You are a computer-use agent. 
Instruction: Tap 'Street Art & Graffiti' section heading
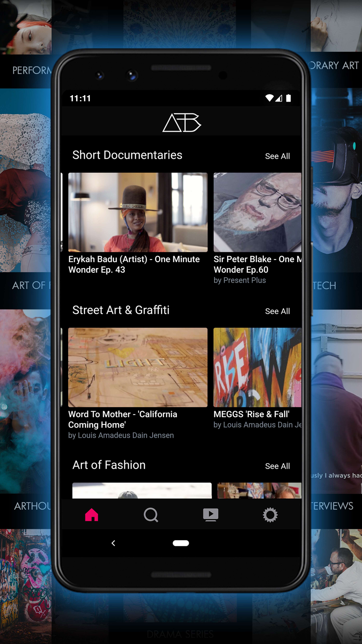[121, 310]
